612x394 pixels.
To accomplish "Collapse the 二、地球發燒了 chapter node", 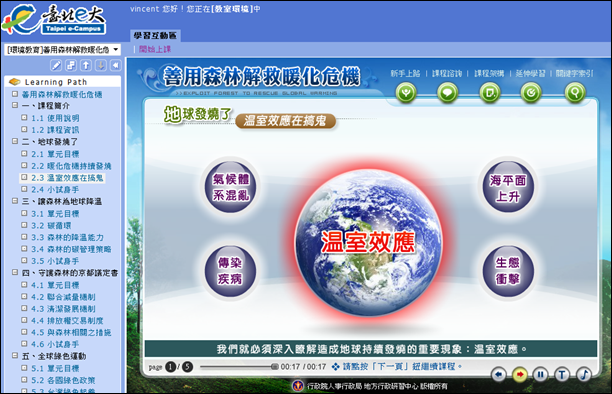I will (15, 141).
